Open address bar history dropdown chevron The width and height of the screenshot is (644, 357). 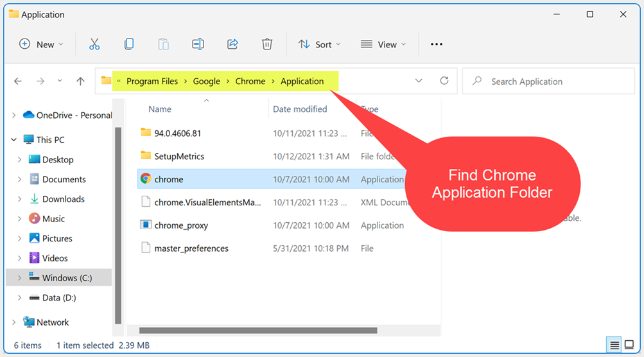point(419,80)
